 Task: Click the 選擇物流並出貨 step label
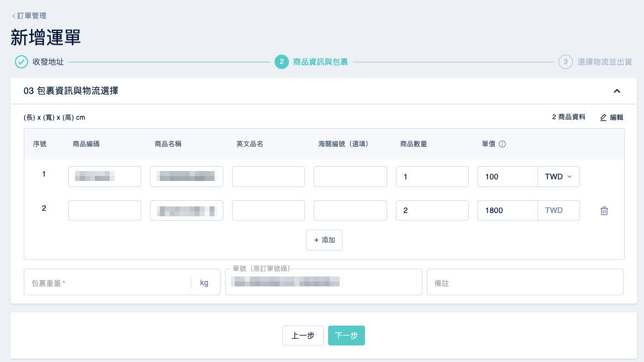pos(604,62)
